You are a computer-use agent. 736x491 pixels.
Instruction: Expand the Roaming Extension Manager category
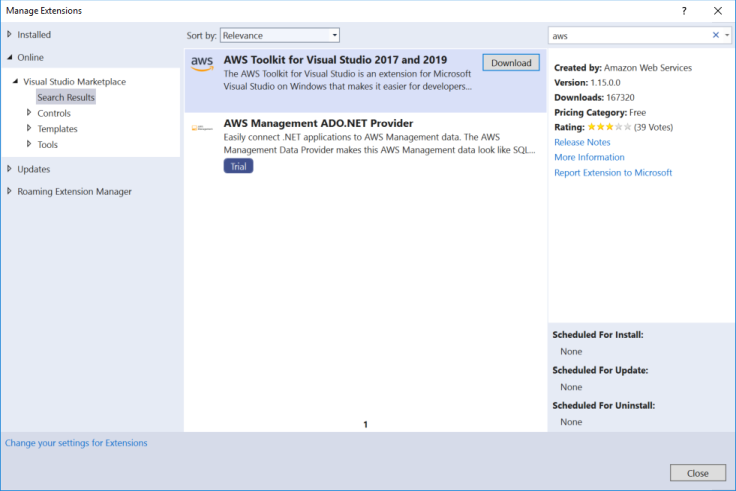point(9,191)
